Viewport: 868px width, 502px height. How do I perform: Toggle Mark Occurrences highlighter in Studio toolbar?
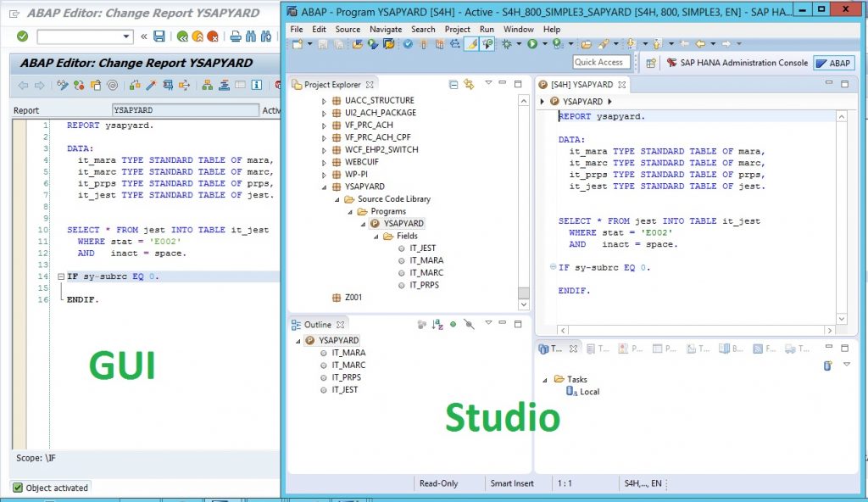471,44
